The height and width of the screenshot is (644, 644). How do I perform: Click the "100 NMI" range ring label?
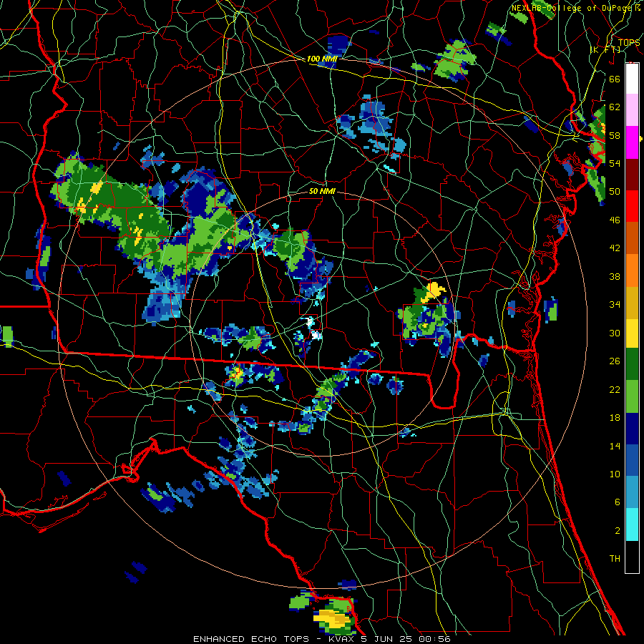coord(322,59)
